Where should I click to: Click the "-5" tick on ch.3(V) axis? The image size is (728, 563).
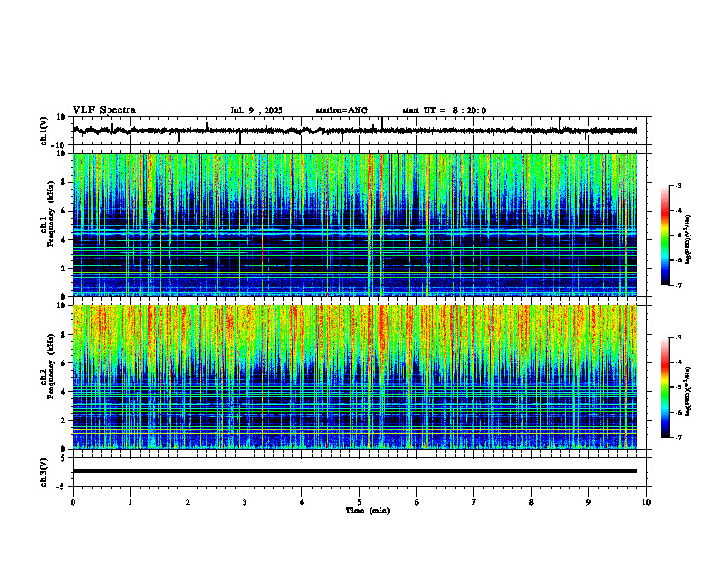62,487
